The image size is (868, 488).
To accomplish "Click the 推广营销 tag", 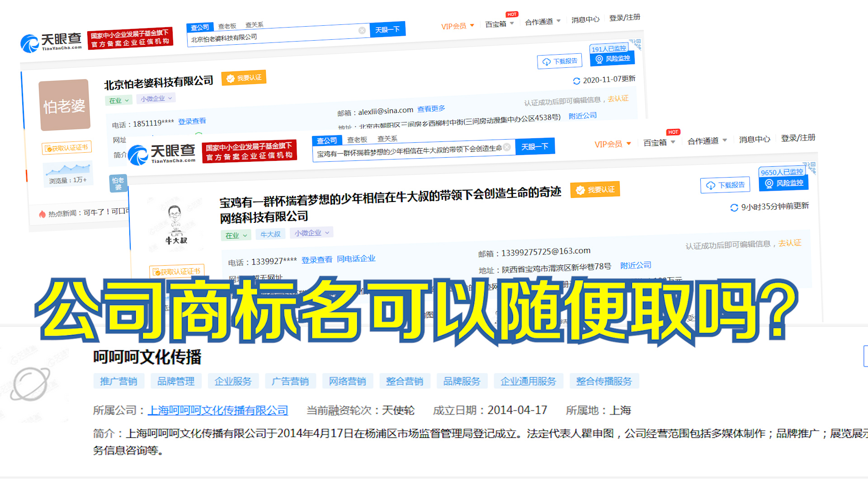I will [x=118, y=381].
